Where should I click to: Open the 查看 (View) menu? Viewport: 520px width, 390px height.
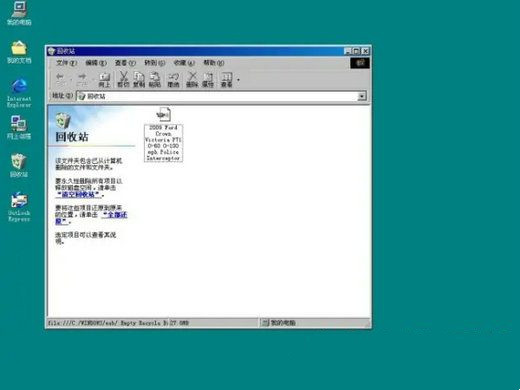coord(125,63)
